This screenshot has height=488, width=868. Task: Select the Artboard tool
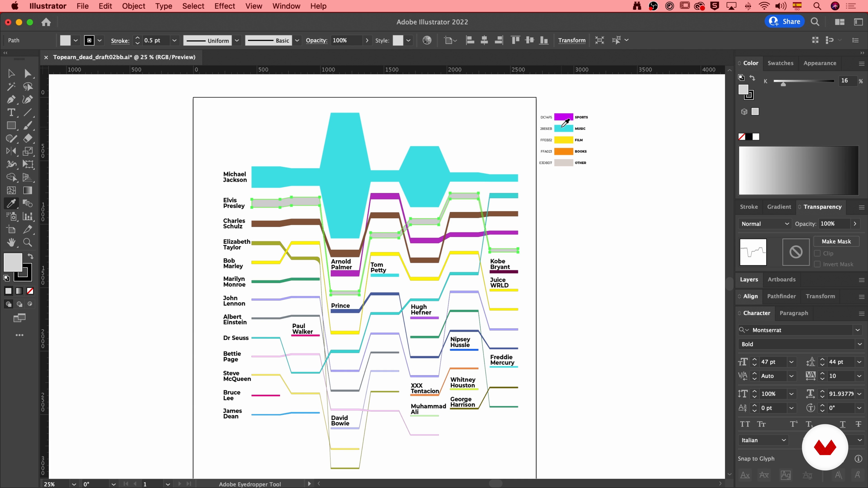click(x=11, y=229)
